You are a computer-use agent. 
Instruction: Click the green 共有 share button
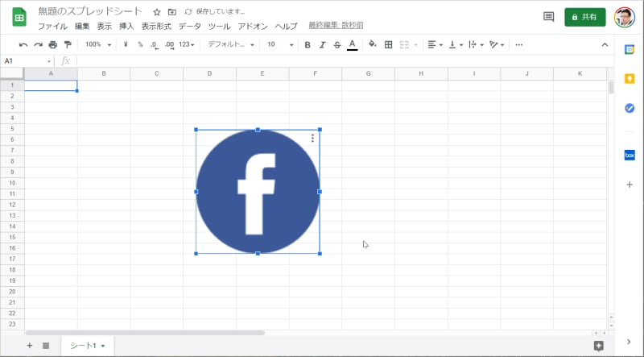point(585,17)
